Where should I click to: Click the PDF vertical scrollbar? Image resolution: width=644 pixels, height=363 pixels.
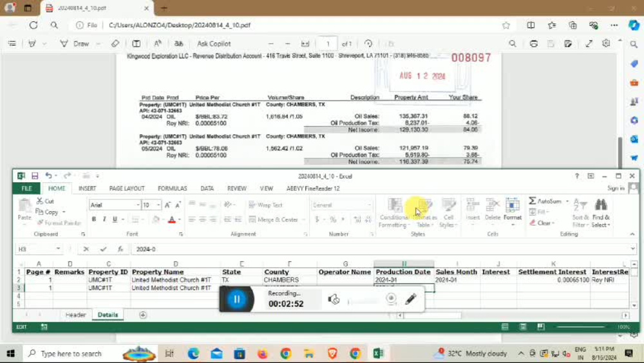point(620,152)
